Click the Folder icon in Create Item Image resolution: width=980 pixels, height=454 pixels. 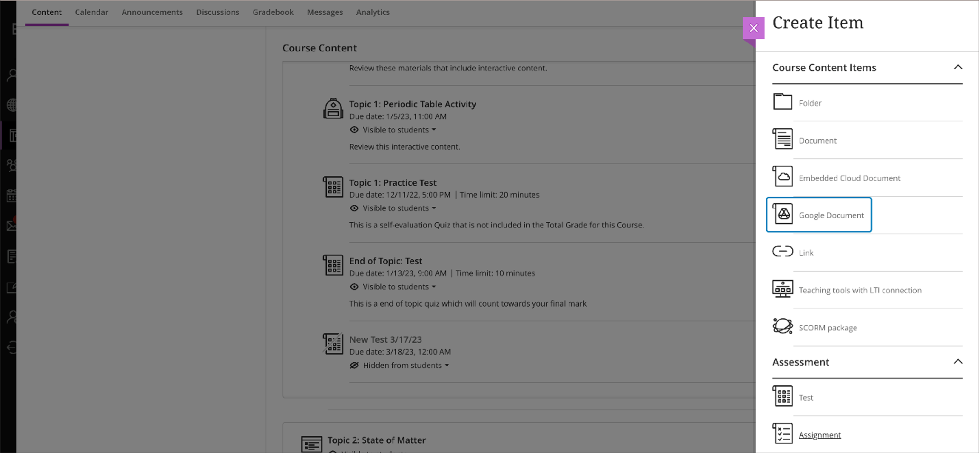782,102
